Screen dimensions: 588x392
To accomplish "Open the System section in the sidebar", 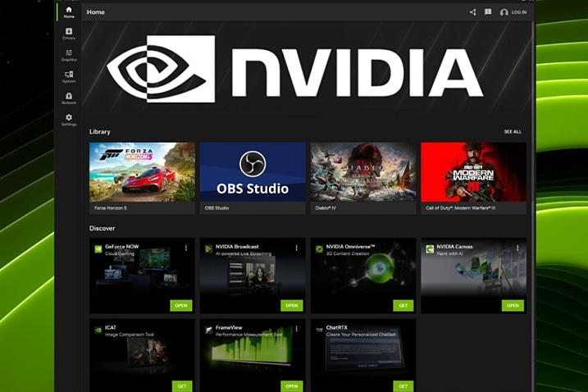I will click(x=69, y=77).
